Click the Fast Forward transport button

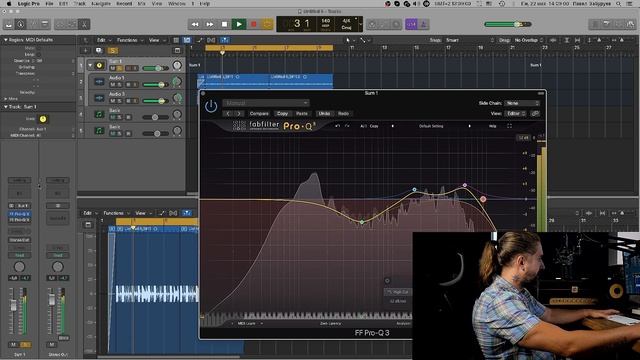(x=210, y=24)
